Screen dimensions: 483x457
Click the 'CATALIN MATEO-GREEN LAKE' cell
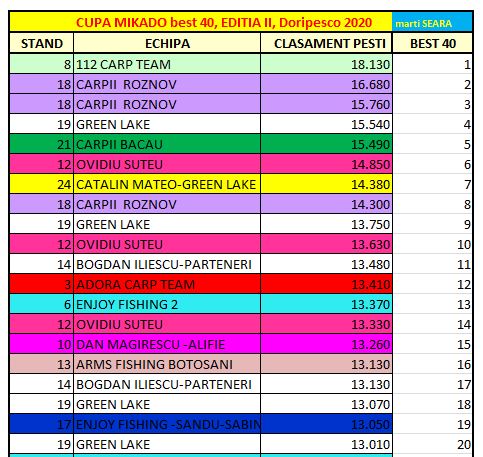tap(167, 184)
